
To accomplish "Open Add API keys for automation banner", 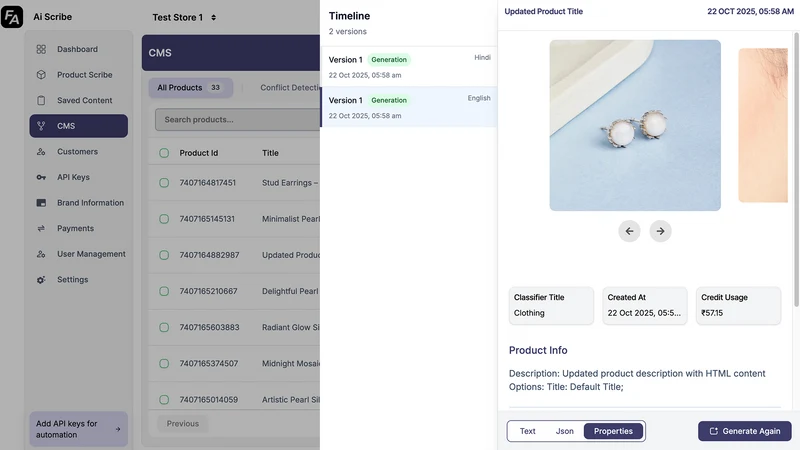I will pos(79,429).
